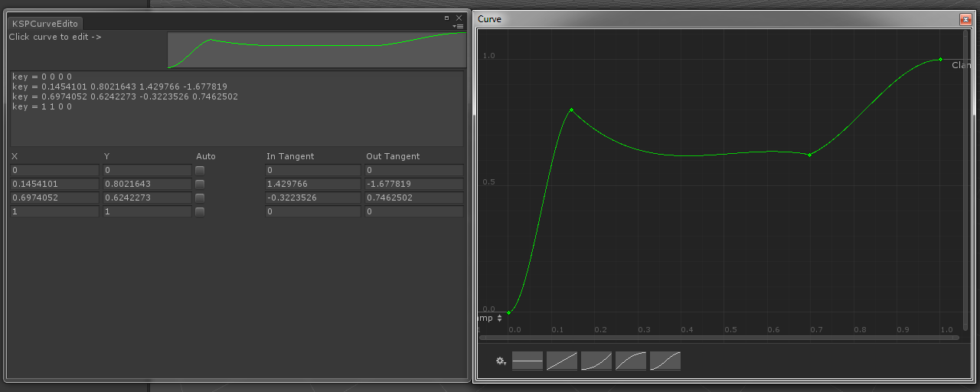Toggle Auto checkbox for key X 0.6974052

click(200, 198)
